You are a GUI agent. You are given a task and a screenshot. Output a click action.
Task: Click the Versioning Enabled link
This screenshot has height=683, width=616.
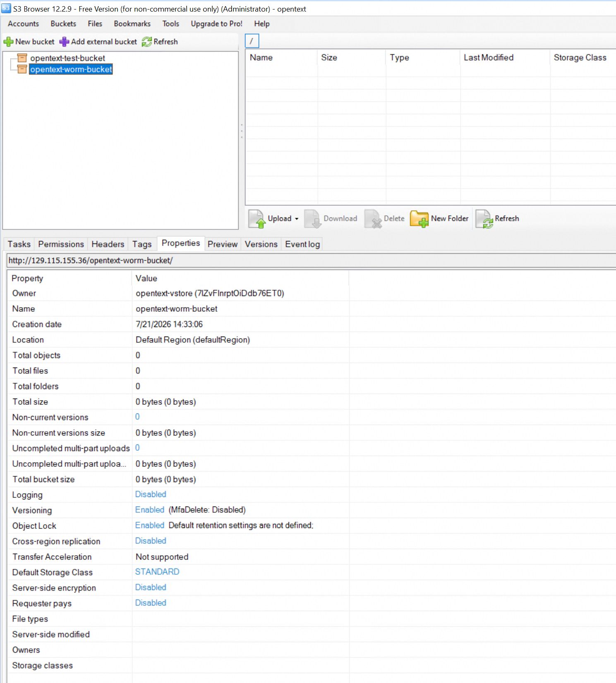(150, 510)
